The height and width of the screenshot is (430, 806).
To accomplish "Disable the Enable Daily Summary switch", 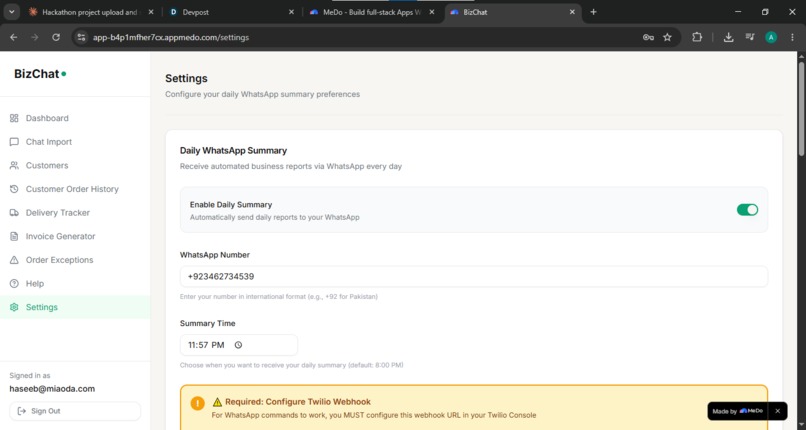I will (747, 210).
